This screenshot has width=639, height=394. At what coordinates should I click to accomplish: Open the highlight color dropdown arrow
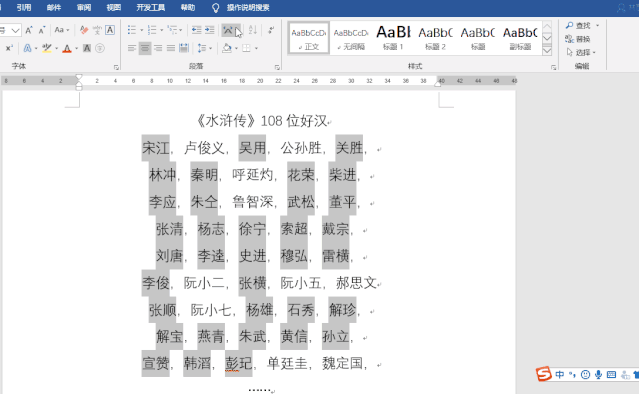[x=56, y=48]
